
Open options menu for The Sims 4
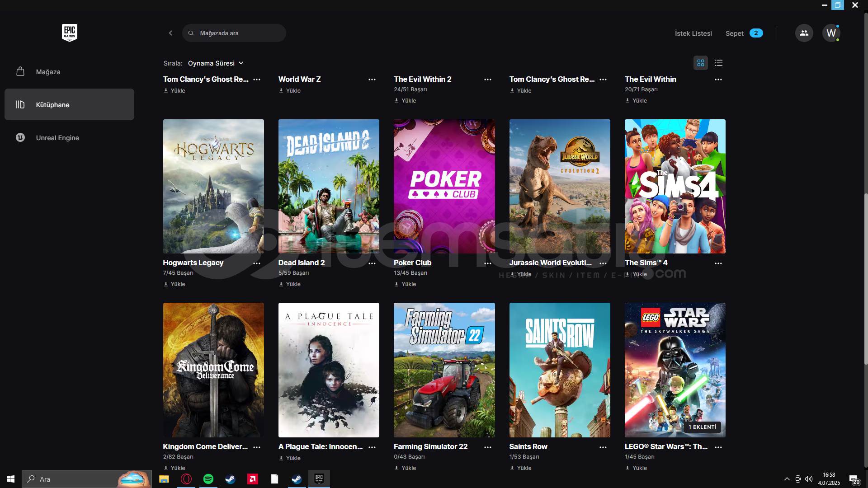click(x=718, y=263)
